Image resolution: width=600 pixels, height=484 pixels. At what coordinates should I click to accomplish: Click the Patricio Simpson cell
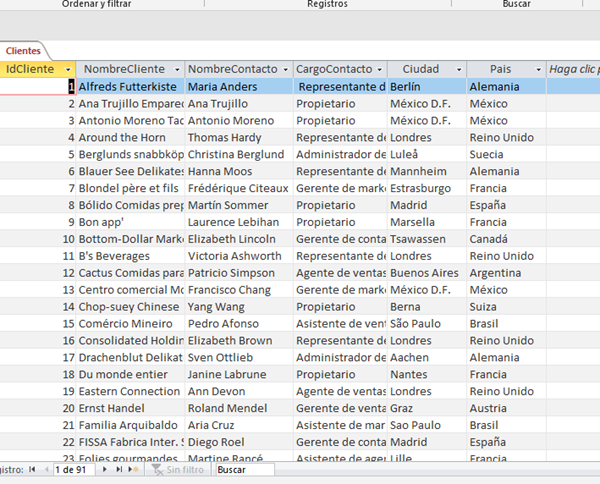coord(239,273)
